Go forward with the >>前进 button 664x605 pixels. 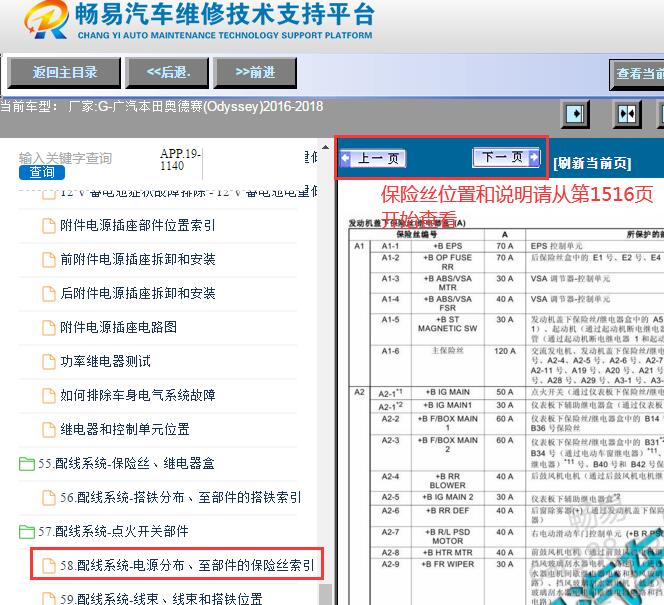[255, 73]
